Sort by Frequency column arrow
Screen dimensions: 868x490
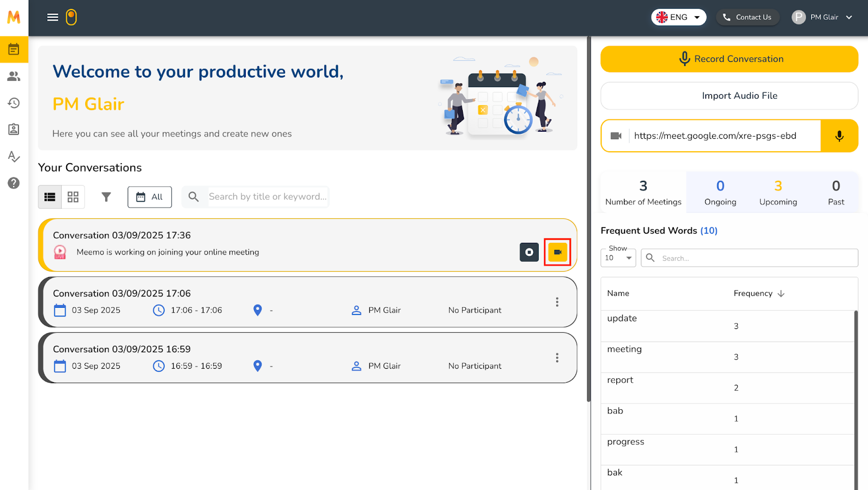pyautogui.click(x=781, y=293)
